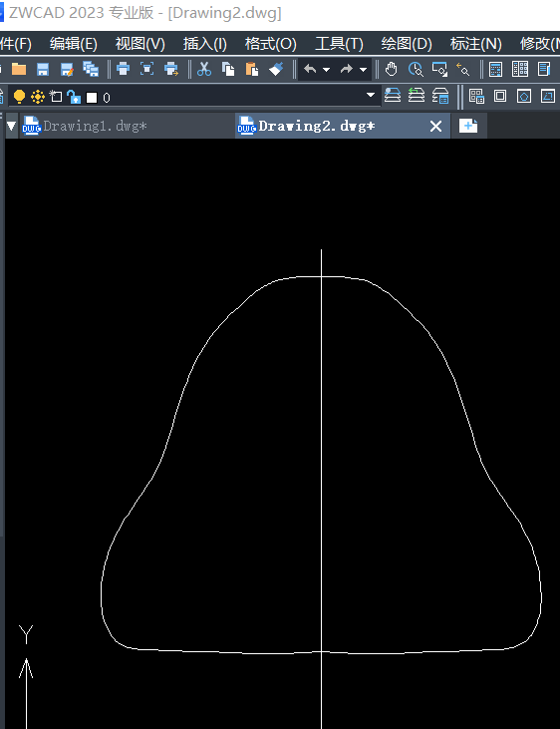Select the Cut scissors tool

204,69
